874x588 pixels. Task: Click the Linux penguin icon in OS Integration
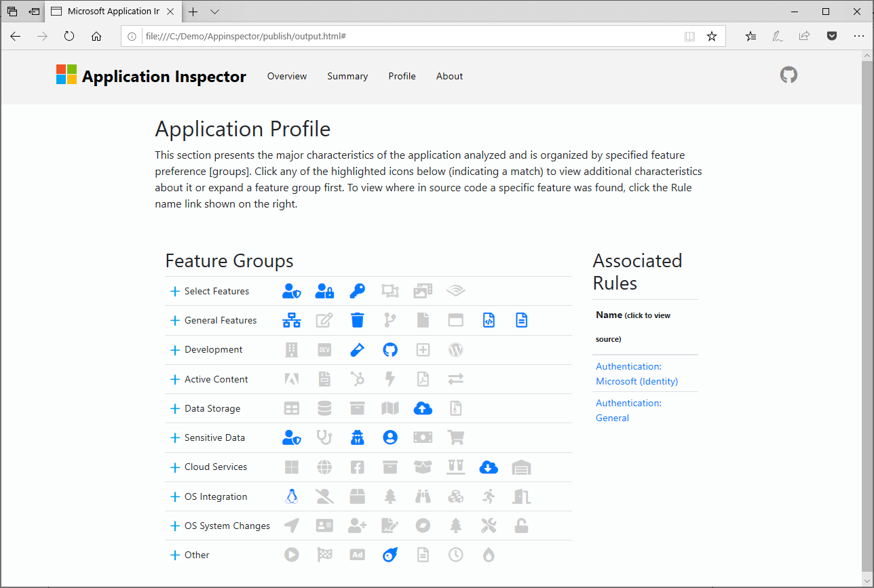tap(292, 496)
